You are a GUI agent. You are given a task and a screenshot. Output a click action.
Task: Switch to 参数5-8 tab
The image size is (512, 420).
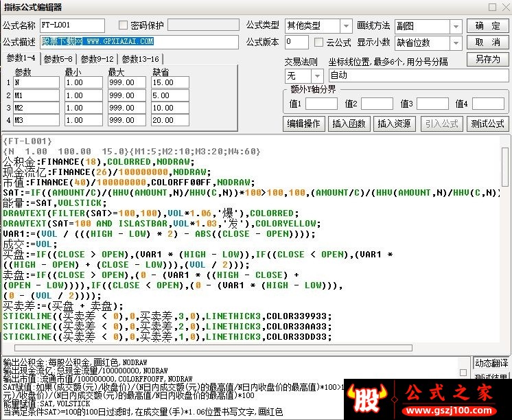coord(58,59)
